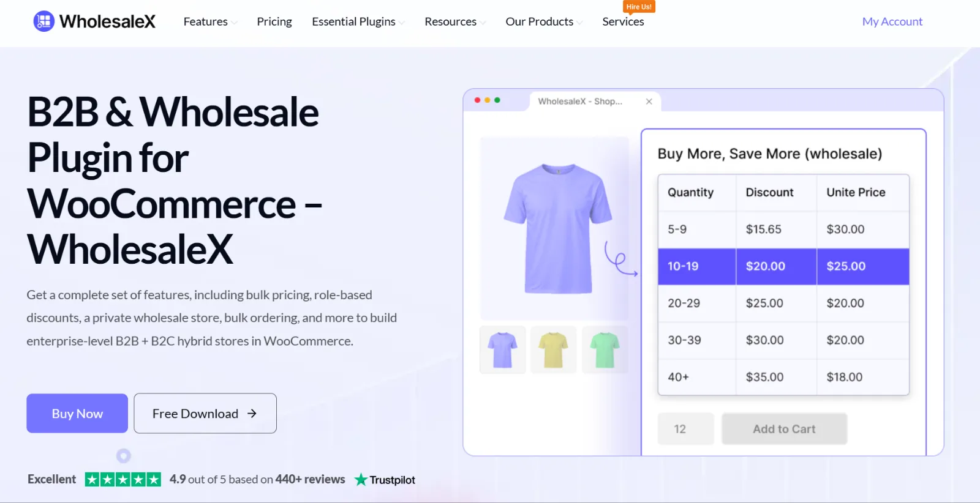This screenshot has height=503, width=980.
Task: Click the 40+ quantity cell
Action: click(697, 377)
